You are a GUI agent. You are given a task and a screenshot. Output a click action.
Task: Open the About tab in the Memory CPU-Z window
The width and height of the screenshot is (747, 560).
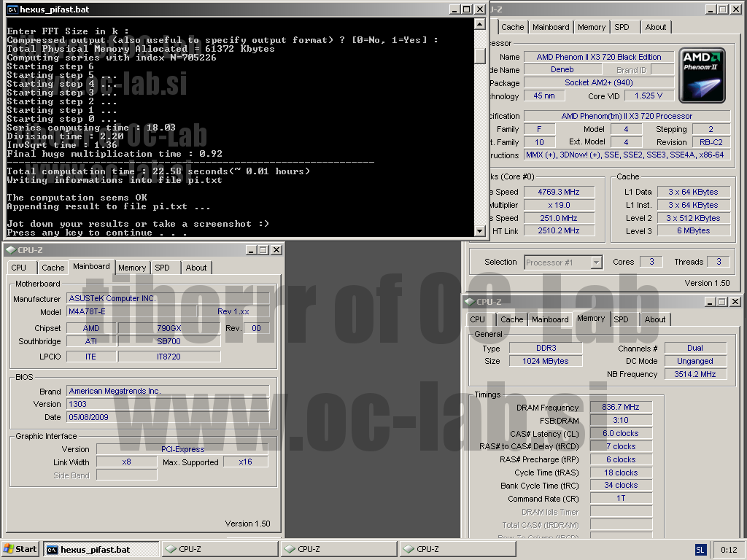(655, 319)
